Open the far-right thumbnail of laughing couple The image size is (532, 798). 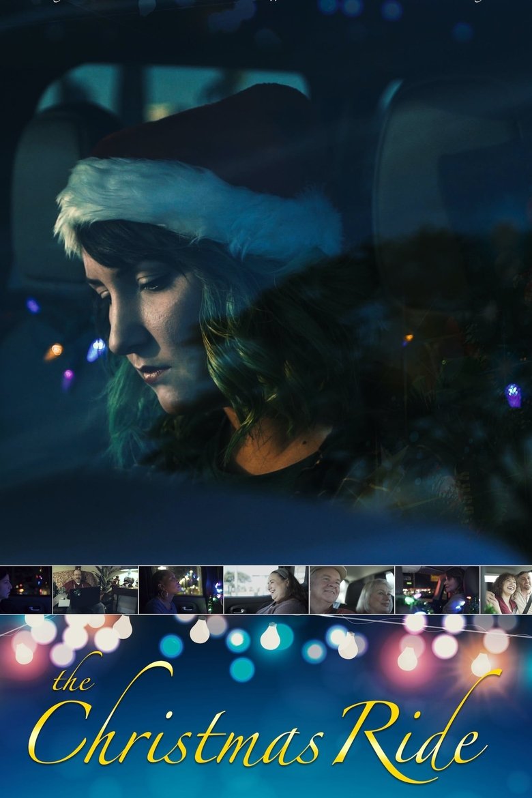[x=506, y=590]
